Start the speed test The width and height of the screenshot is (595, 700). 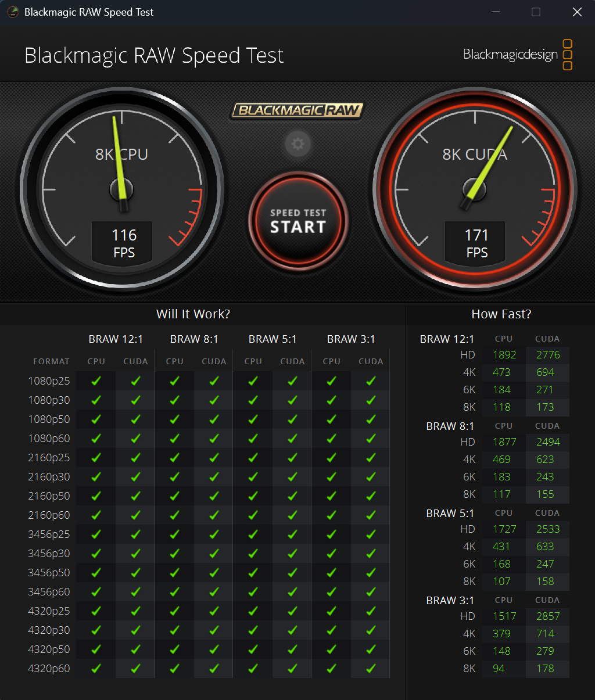[x=298, y=221]
